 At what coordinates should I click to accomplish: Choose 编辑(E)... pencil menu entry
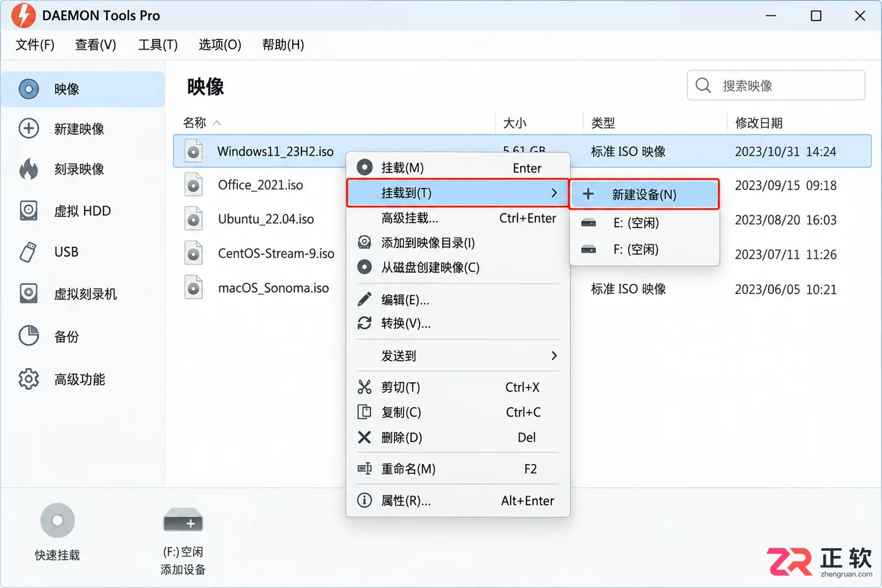click(458, 300)
